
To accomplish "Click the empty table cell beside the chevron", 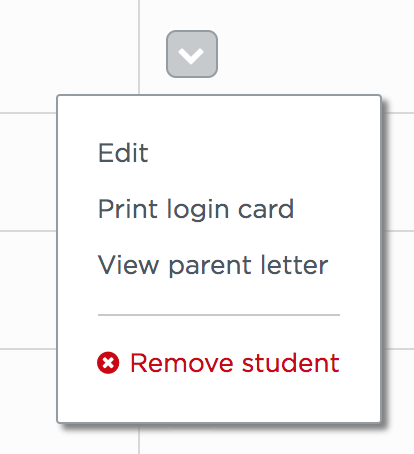I will click(x=69, y=56).
